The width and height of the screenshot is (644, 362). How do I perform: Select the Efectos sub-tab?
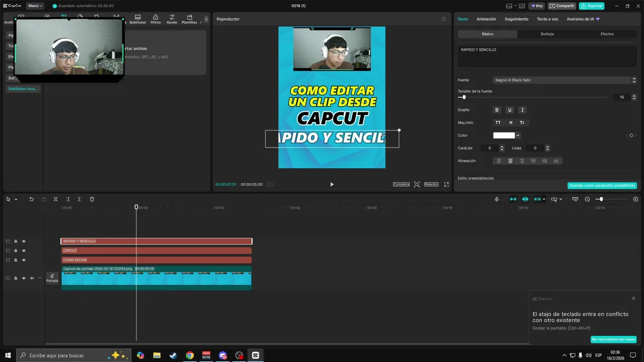point(607,34)
